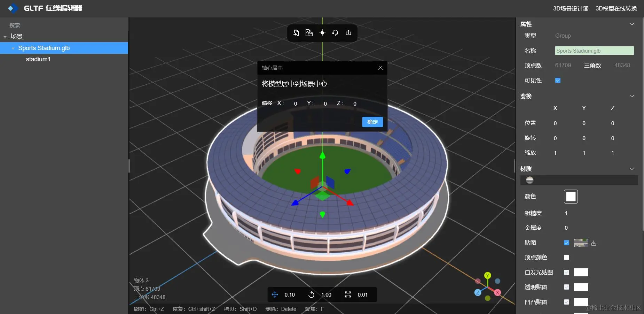This screenshot has height=314, width=644.
Task: Select the pivot center crosshair tool
Action: (x=322, y=33)
